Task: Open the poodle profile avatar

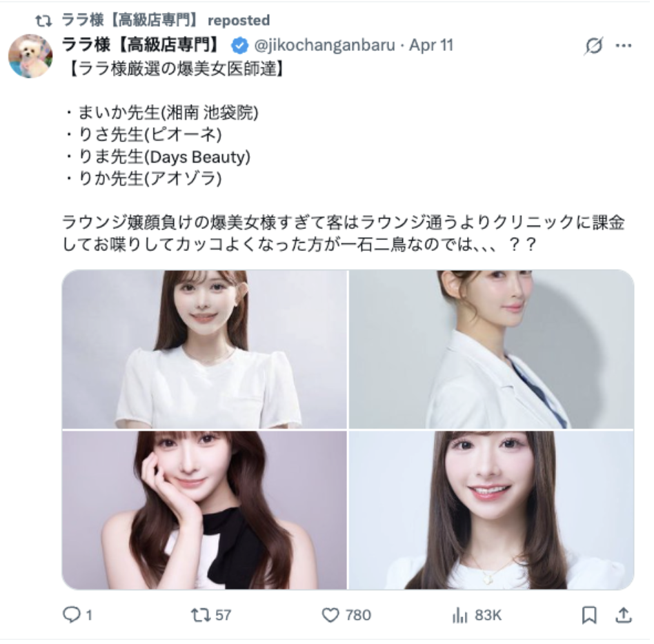Action: [30, 56]
